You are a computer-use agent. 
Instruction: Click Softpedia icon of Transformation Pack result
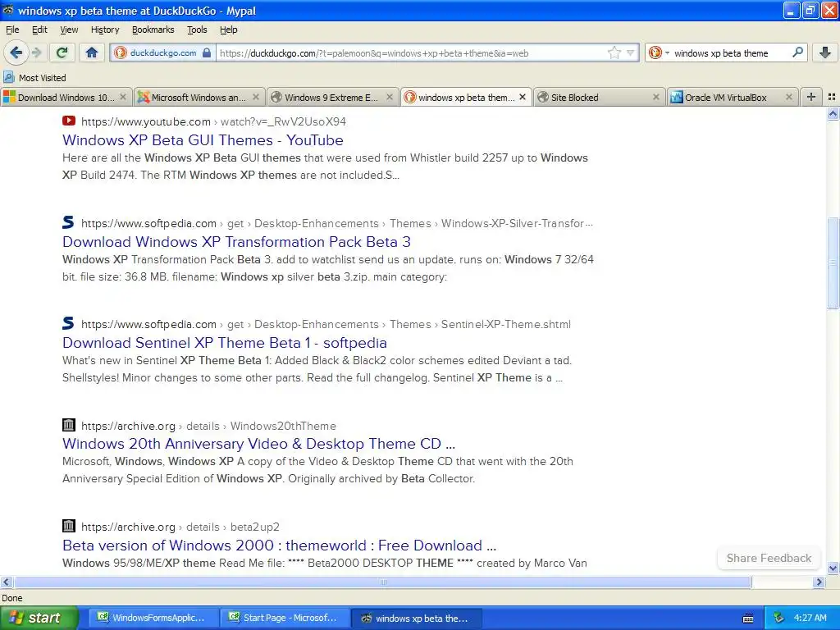[68, 222]
